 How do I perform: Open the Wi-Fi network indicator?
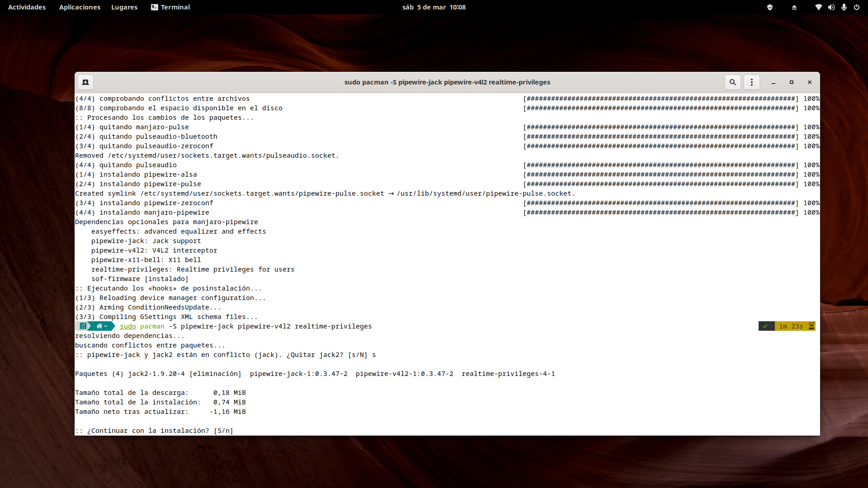818,7
